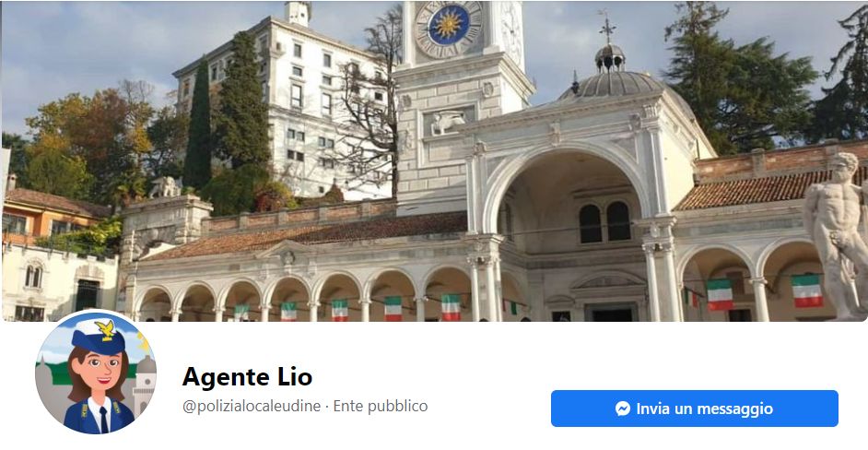Image resolution: width=868 pixels, height=450 pixels.
Task: Click the tall dark cypress tree
Action: (x=198, y=124)
